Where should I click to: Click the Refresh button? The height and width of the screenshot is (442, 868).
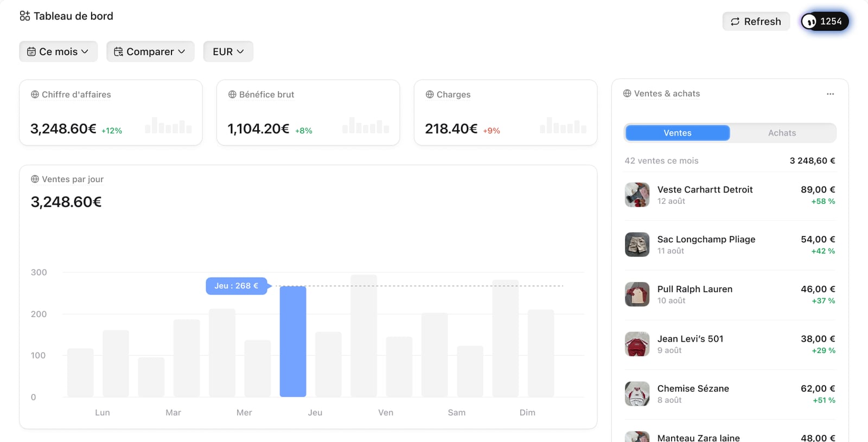click(756, 22)
